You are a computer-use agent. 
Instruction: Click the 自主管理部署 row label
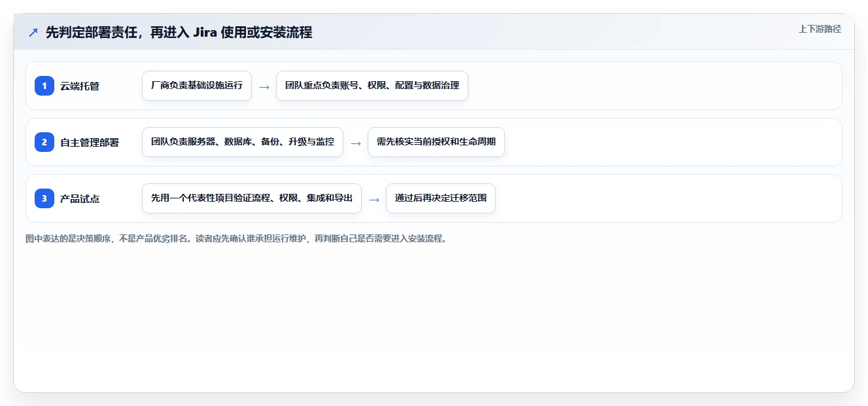90,142
